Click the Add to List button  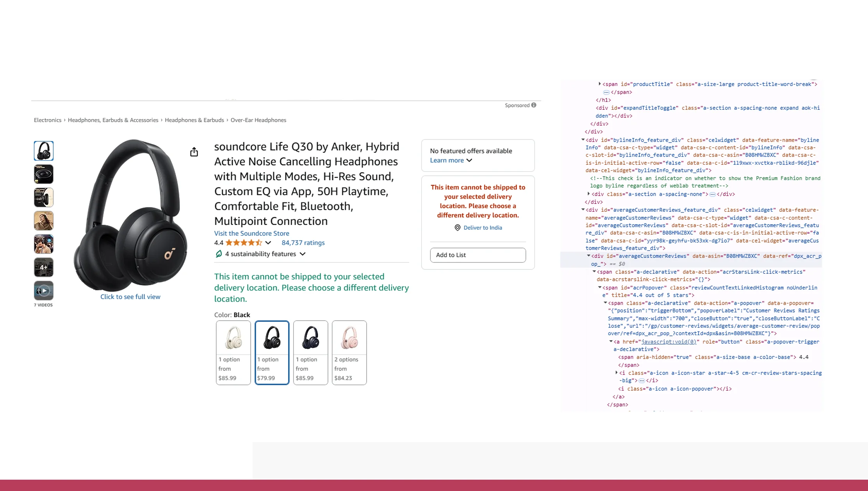(478, 255)
